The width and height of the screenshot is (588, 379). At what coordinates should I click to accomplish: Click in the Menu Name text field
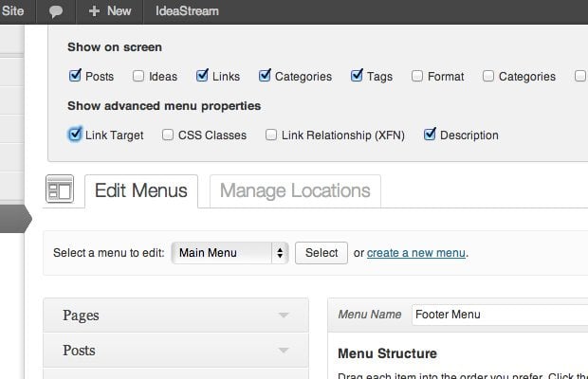click(x=498, y=315)
